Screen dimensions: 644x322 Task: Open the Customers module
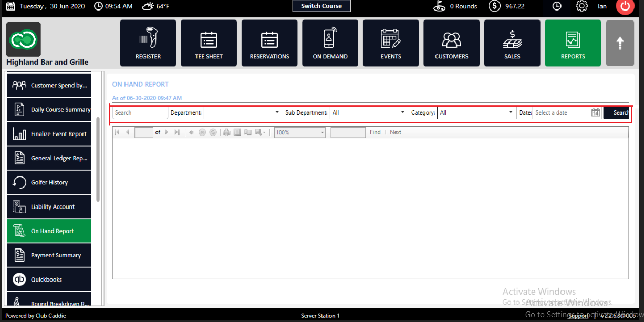pos(451,43)
